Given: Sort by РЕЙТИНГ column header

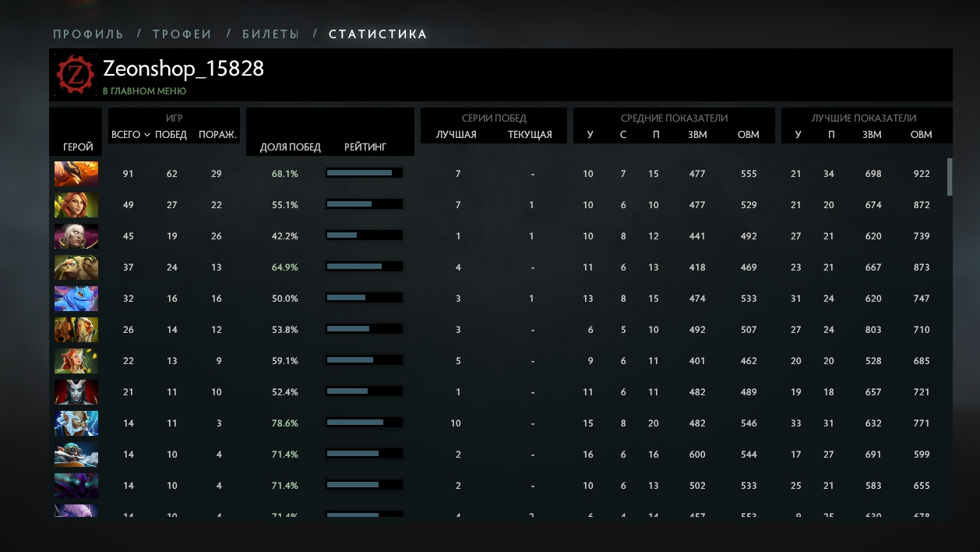Looking at the screenshot, I should coord(365,147).
